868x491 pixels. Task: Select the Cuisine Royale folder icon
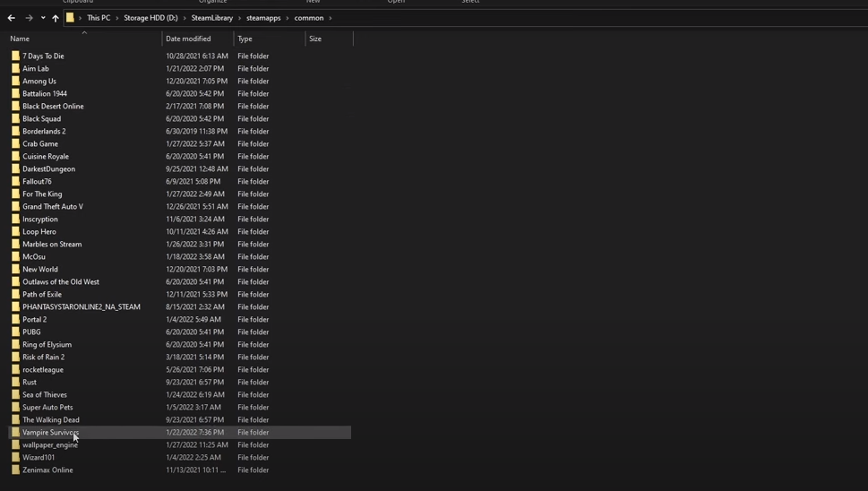[x=15, y=156]
